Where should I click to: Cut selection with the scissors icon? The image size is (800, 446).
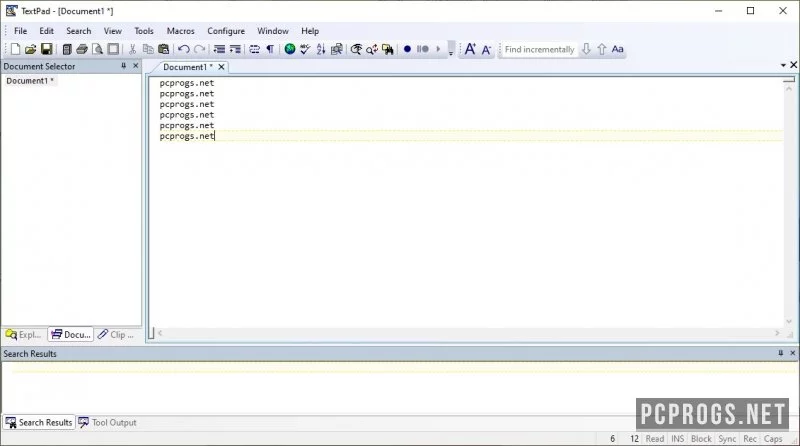pyautogui.click(x=133, y=49)
